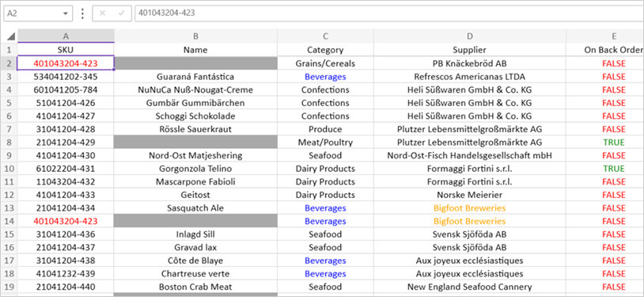The height and width of the screenshot is (297, 644).
Task: Select column C header
Action: point(325,36)
